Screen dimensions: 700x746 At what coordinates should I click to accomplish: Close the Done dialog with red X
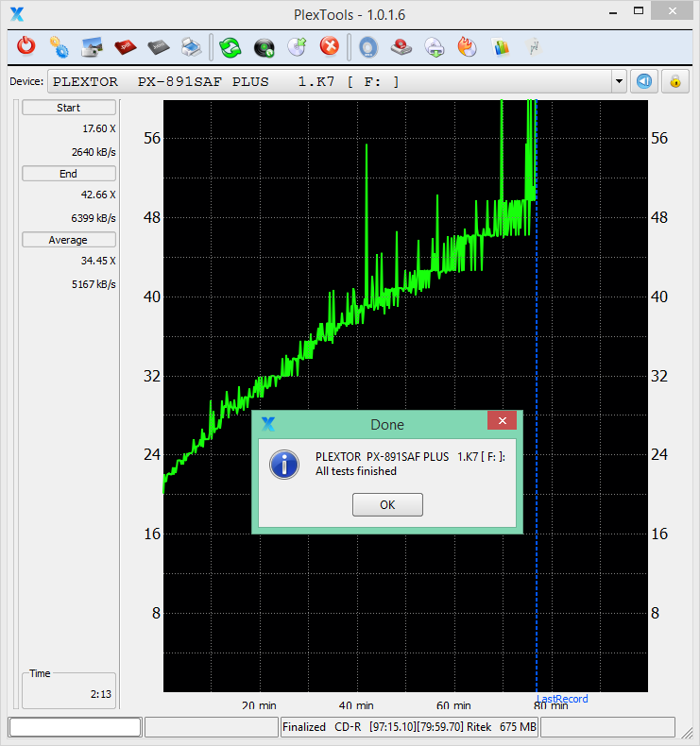(x=502, y=420)
